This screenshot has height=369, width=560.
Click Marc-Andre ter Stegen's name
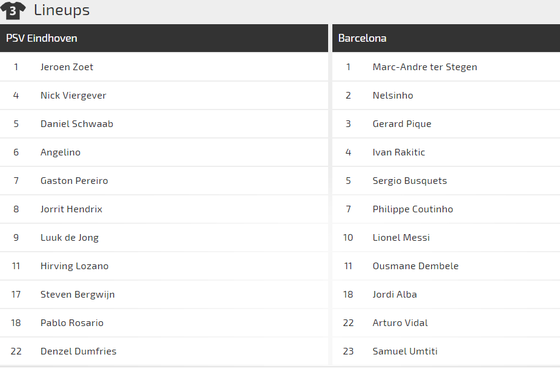pyautogui.click(x=425, y=67)
